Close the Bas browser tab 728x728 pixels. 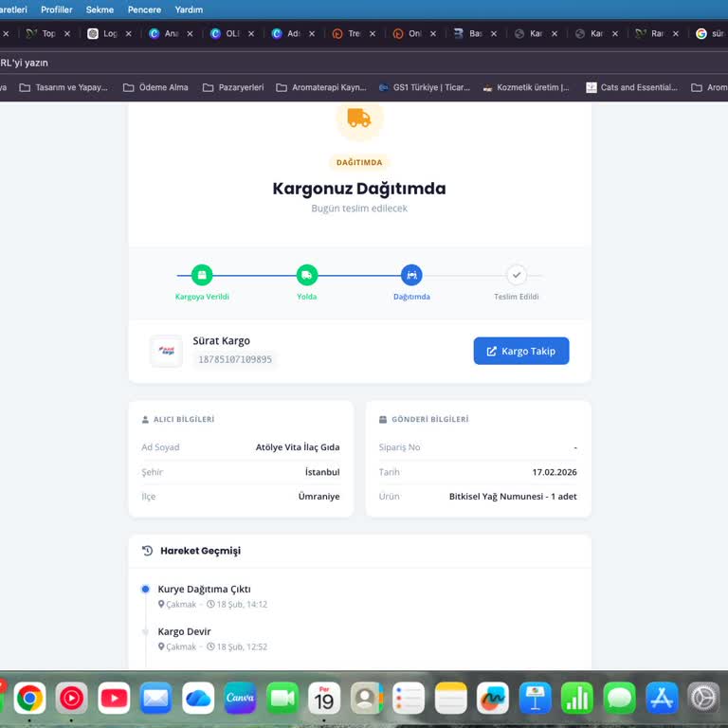pyautogui.click(x=494, y=33)
